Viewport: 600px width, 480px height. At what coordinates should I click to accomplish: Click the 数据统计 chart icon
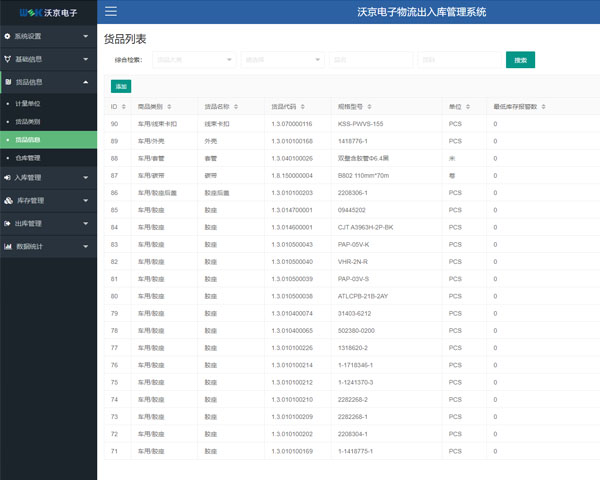pyautogui.click(x=8, y=246)
